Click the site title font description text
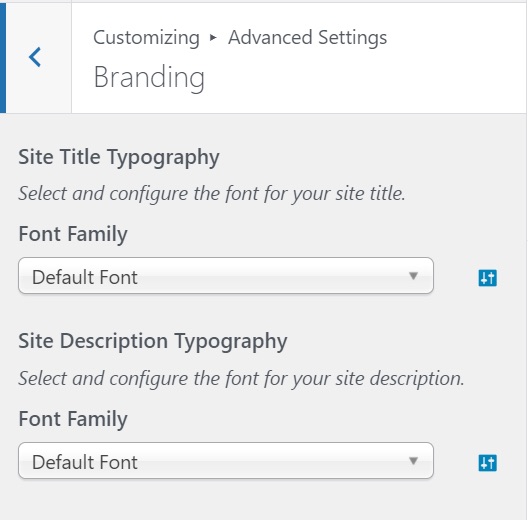The height and width of the screenshot is (520, 528). [212, 194]
